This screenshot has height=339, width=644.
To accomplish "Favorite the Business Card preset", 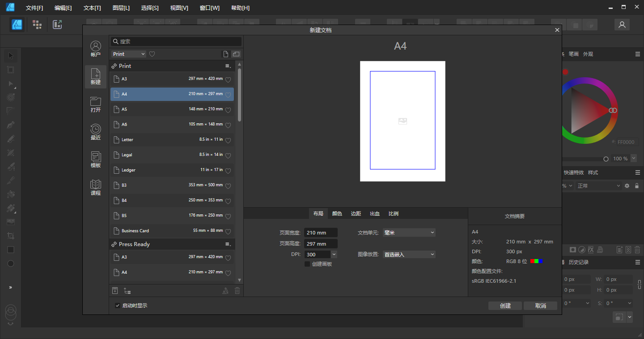I will point(228,232).
